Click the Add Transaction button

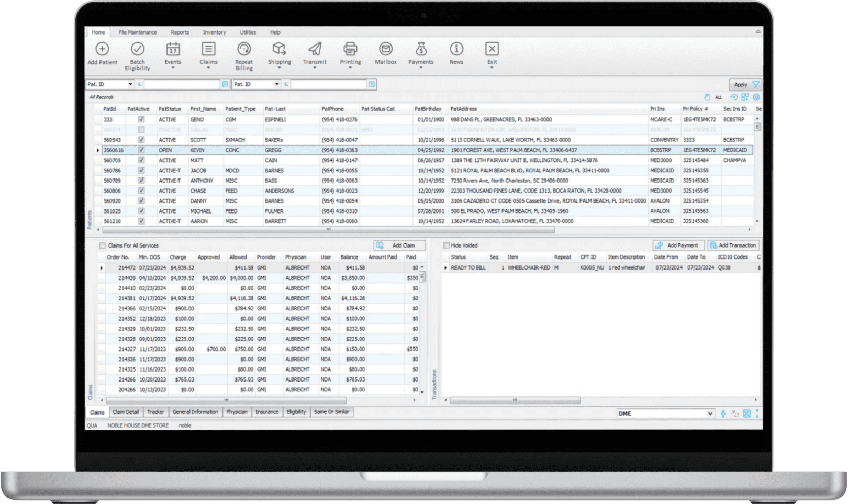pyautogui.click(x=733, y=245)
